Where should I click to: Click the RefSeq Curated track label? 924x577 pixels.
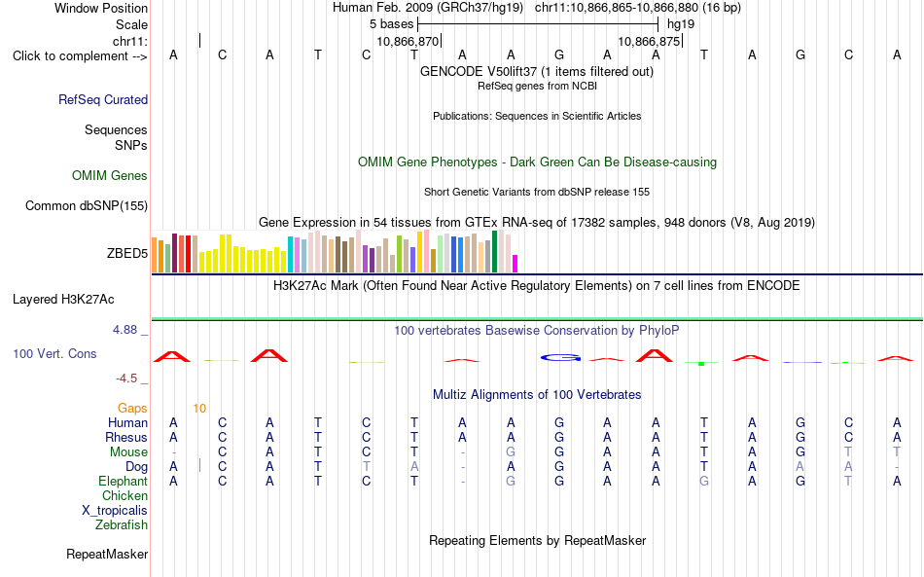[x=103, y=99]
